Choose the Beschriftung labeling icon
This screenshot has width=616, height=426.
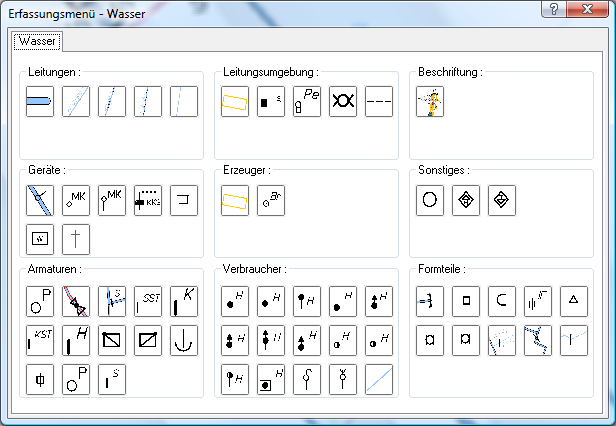tap(430, 101)
